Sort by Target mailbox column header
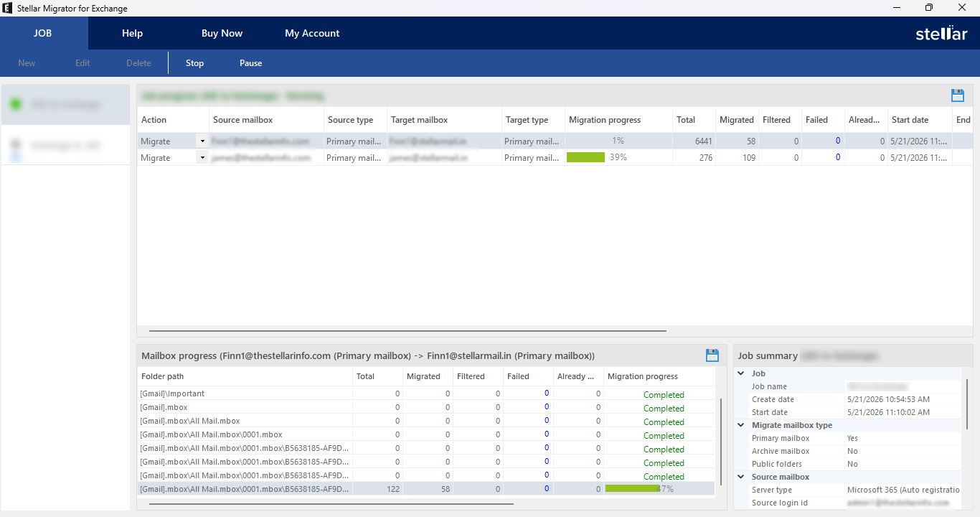Image resolution: width=980 pixels, height=517 pixels. pyautogui.click(x=445, y=120)
